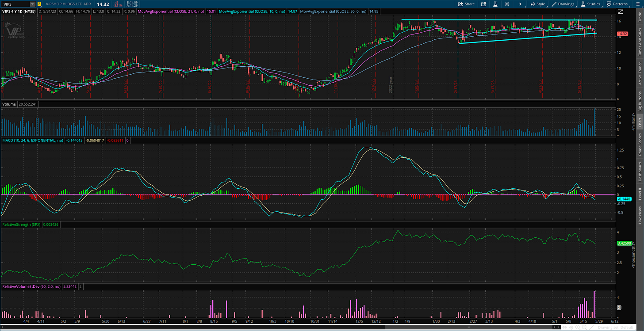644x331 pixels.
Task: Click the upper cyan horizontal resistance trendline
Action: click(499, 20)
